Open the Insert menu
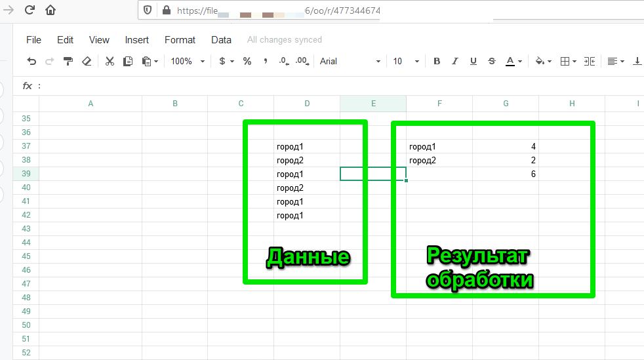This screenshot has height=360, width=644. point(137,40)
